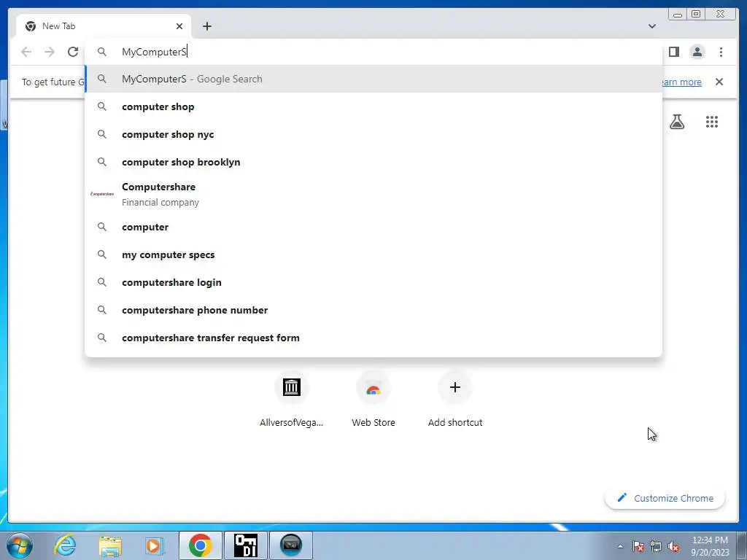Close the New Tab tab
This screenshot has width=747, height=560.
pyautogui.click(x=179, y=26)
